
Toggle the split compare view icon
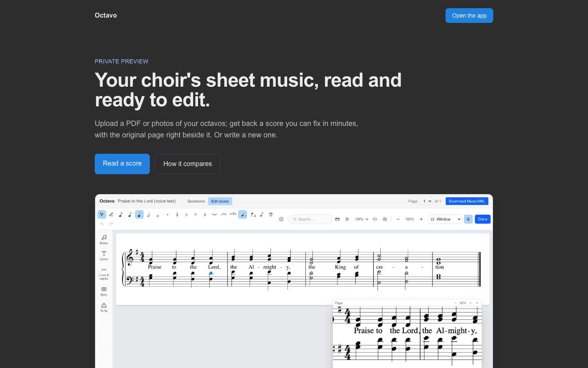(374, 219)
